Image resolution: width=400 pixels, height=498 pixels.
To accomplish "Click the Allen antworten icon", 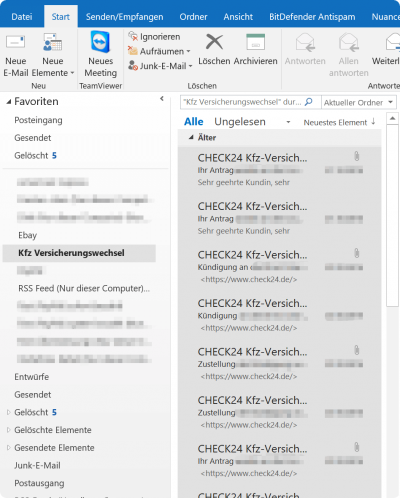I will 349,42.
